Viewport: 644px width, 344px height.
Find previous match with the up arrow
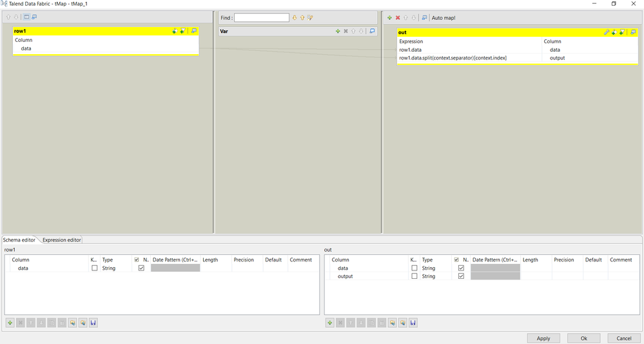click(x=302, y=17)
